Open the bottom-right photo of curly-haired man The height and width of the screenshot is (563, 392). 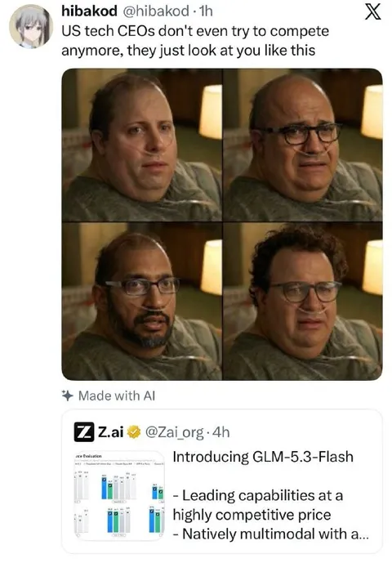point(303,302)
